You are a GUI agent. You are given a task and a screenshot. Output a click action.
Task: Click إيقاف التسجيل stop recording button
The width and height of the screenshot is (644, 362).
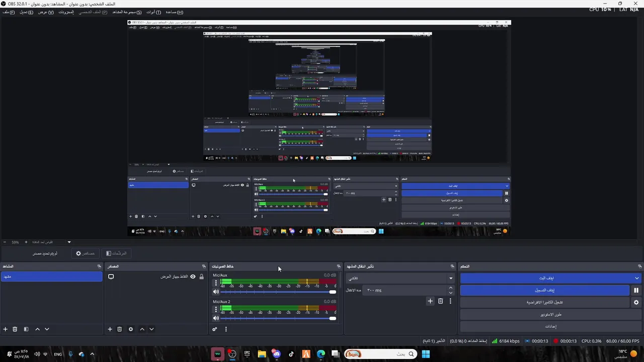[x=545, y=290]
